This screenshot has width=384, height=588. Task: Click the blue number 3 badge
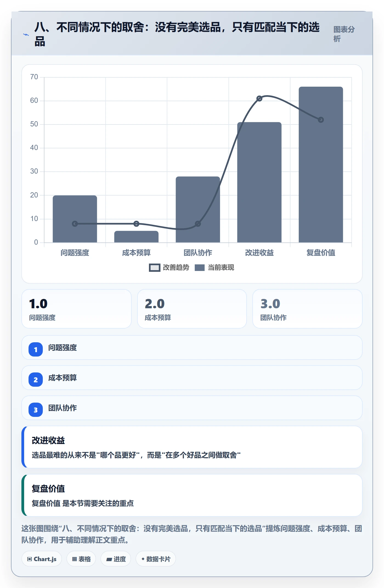coord(36,410)
